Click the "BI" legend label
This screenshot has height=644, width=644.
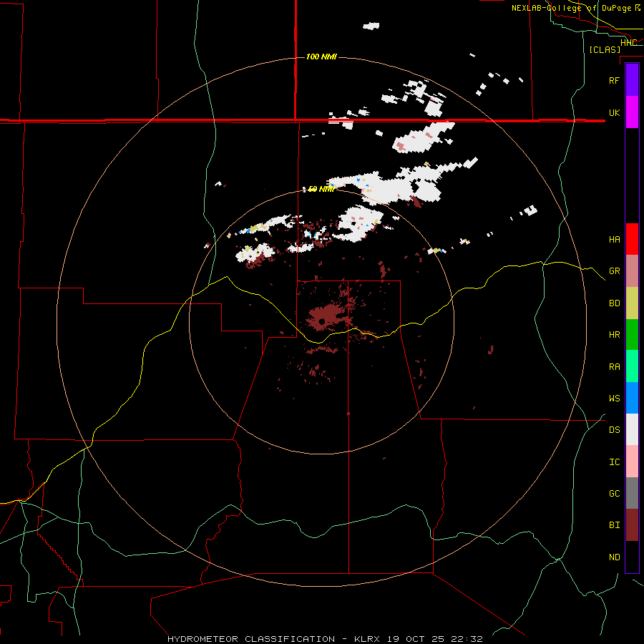click(614, 525)
